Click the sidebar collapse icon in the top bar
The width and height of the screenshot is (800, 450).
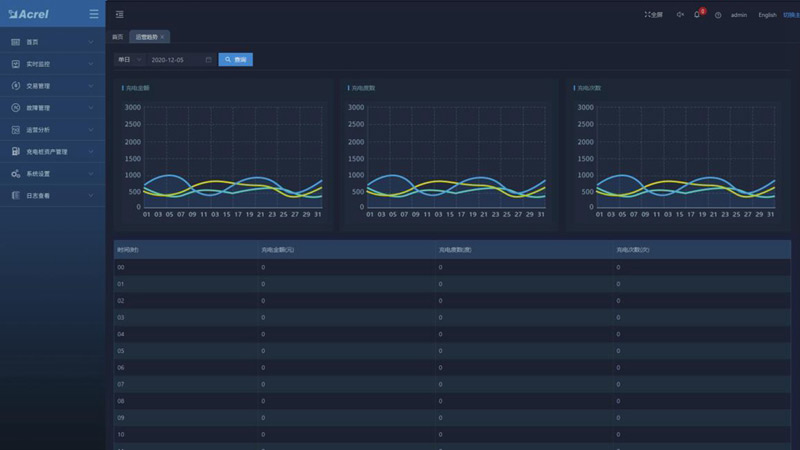click(x=120, y=14)
